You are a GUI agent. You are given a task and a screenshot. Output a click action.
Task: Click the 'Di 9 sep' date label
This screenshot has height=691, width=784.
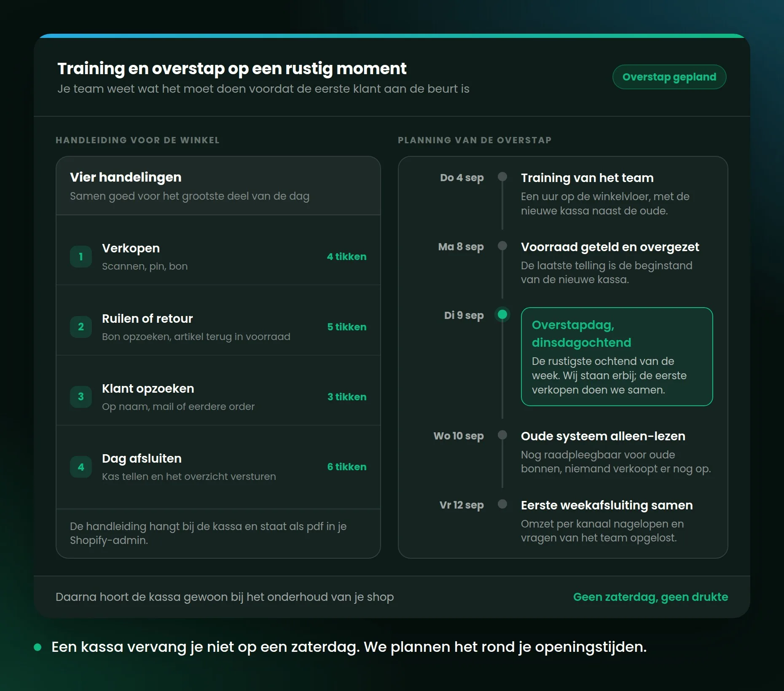click(464, 316)
